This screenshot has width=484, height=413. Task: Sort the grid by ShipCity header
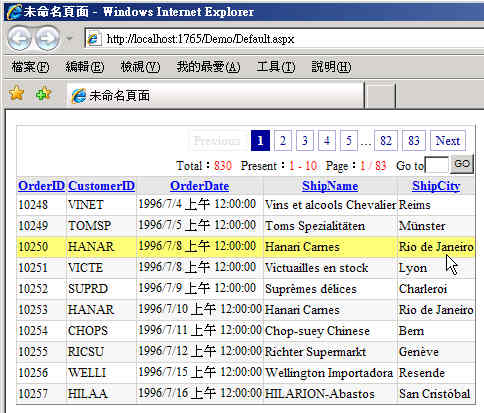pos(436,186)
